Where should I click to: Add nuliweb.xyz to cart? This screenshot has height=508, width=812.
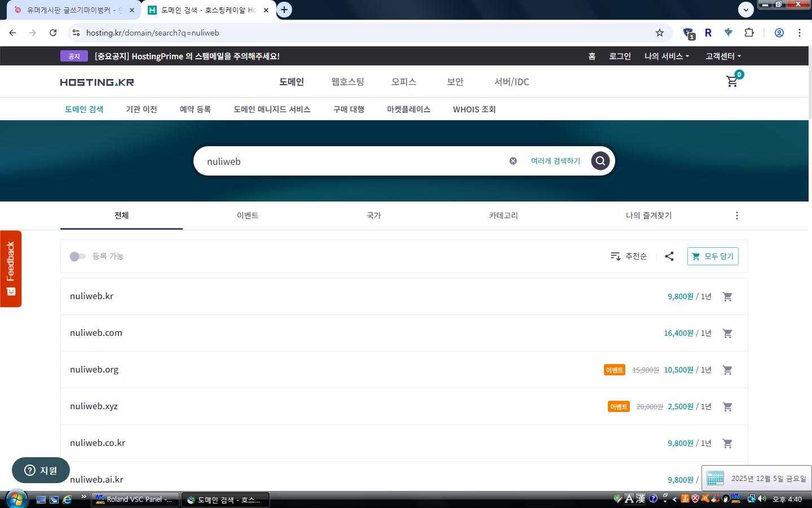[x=727, y=406]
